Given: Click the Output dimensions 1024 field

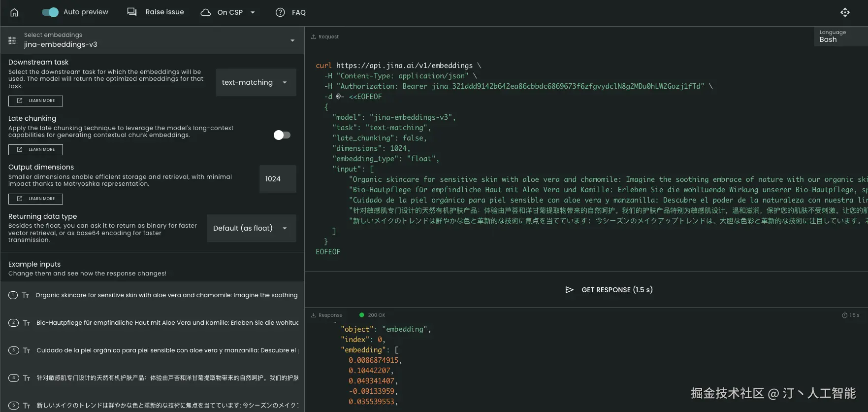Looking at the screenshot, I should coord(277,179).
